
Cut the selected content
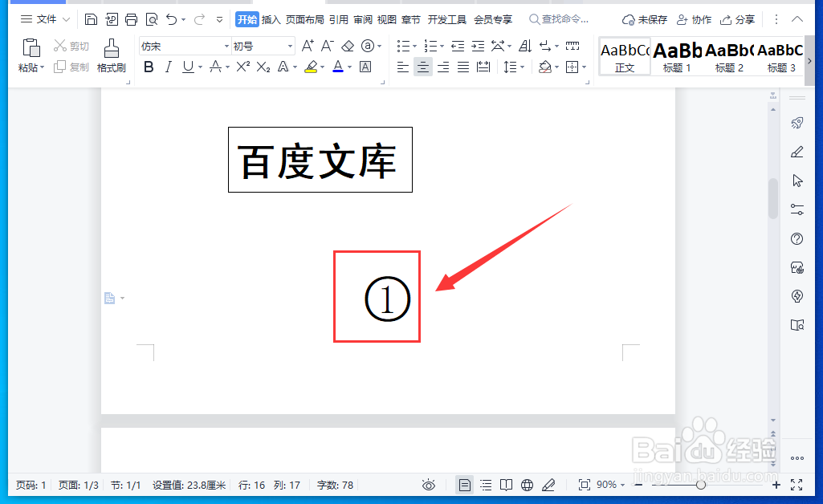click(x=72, y=47)
